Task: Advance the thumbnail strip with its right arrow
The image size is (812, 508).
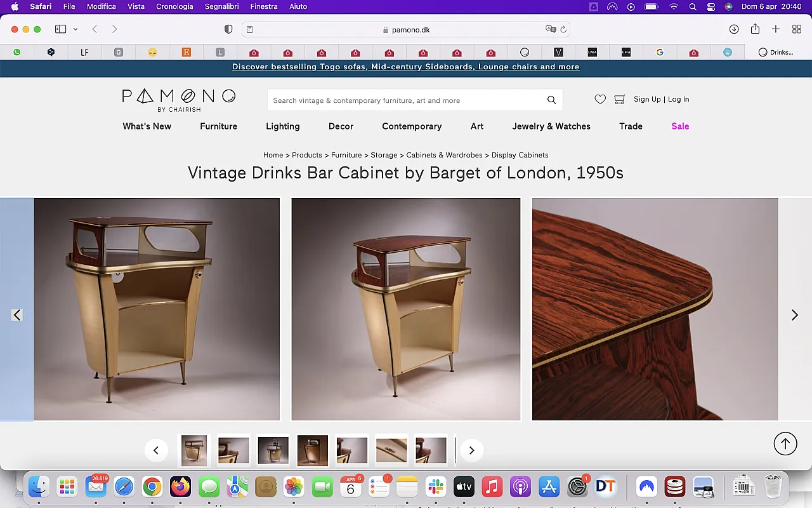Action: coord(471,450)
